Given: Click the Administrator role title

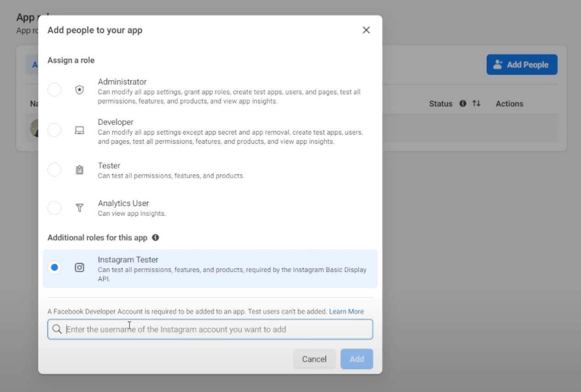Looking at the screenshot, I should click(122, 82).
